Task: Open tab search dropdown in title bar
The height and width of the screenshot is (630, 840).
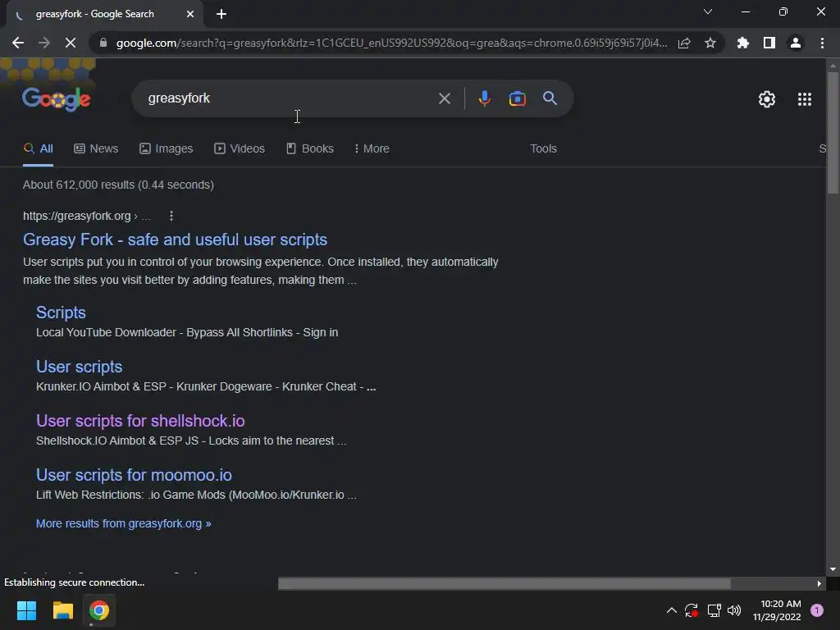Action: coord(708,11)
